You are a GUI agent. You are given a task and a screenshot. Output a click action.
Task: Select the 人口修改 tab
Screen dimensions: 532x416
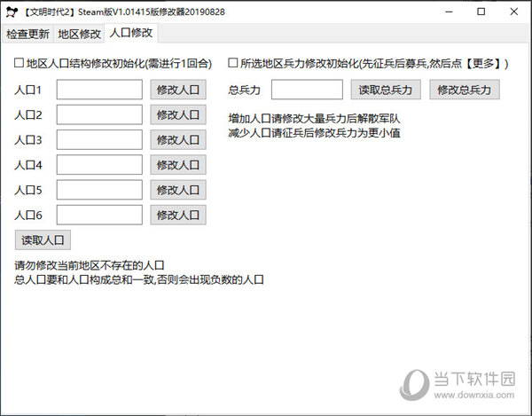click(x=130, y=33)
